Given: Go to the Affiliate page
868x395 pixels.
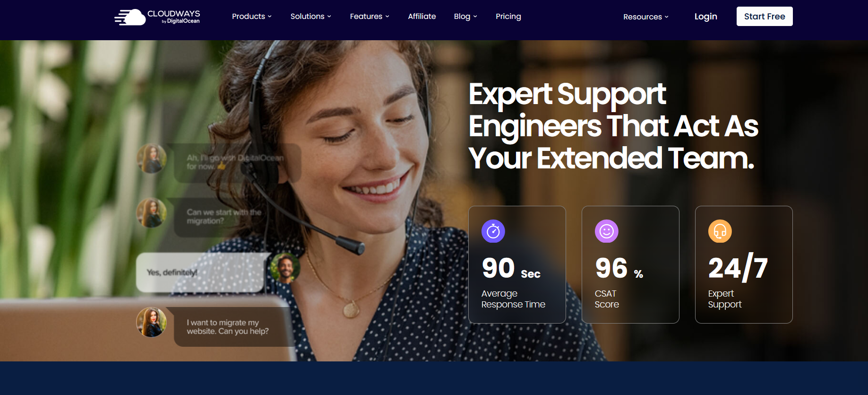Looking at the screenshot, I should (422, 17).
